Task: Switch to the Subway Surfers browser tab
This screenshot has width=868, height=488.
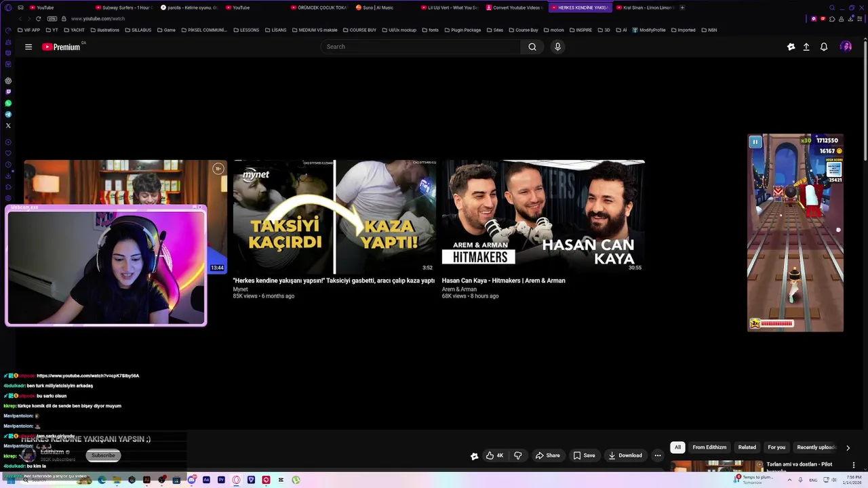Action: pyautogui.click(x=124, y=7)
